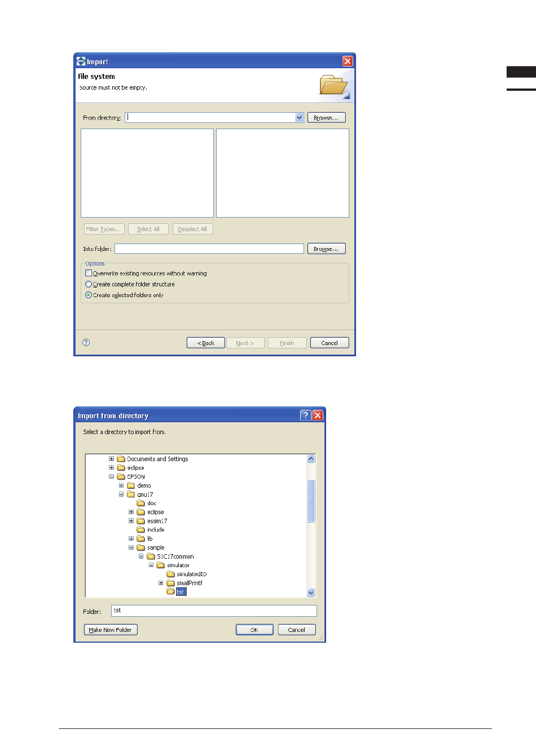Expand the essim17 tree node

coord(131,521)
